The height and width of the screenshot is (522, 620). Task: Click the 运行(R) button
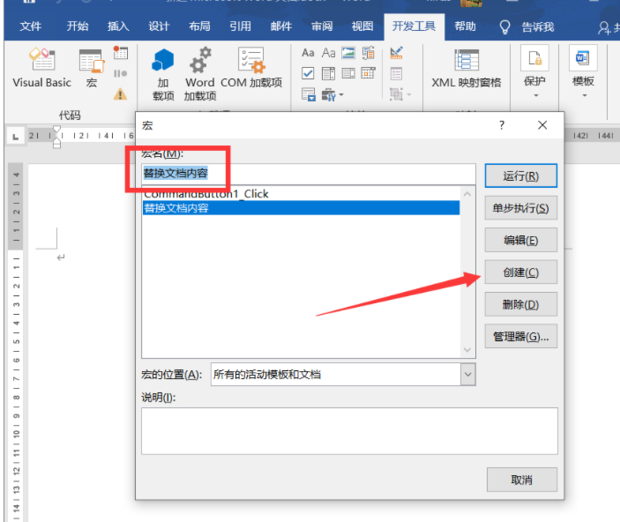point(521,176)
